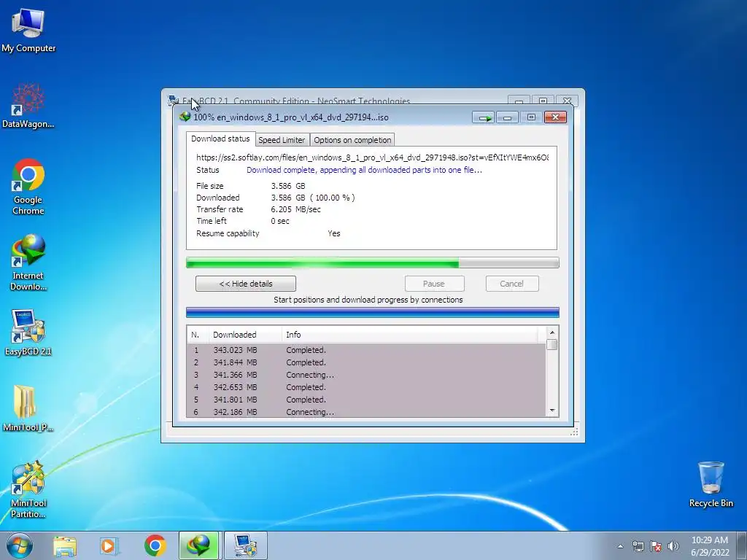Screen dimensions: 747x560
Task: Open the Windows Start menu
Action: 20,545
